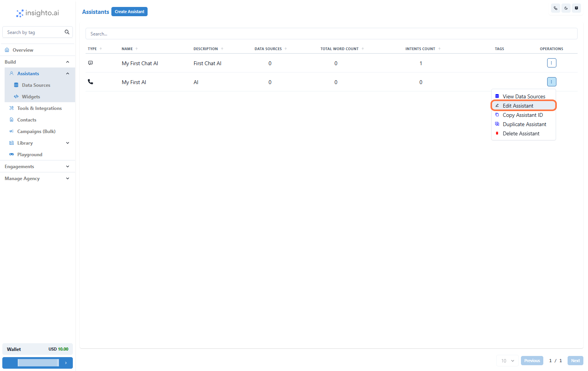
Task: Toggle dark mode with the moon icon
Action: [566, 8]
